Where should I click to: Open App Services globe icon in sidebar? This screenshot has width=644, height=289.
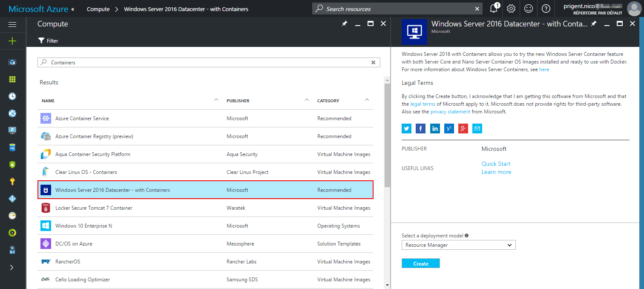click(12, 113)
